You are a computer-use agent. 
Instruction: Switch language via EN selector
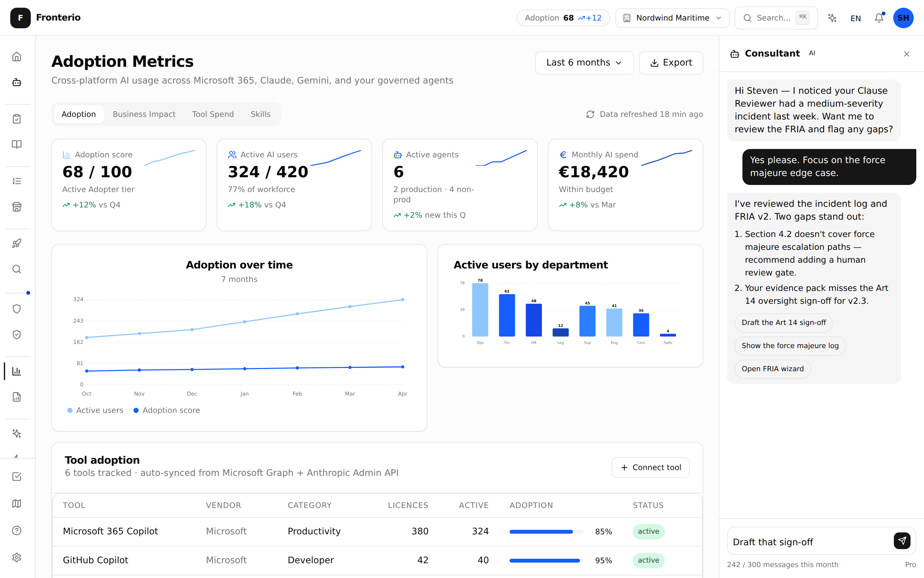855,18
